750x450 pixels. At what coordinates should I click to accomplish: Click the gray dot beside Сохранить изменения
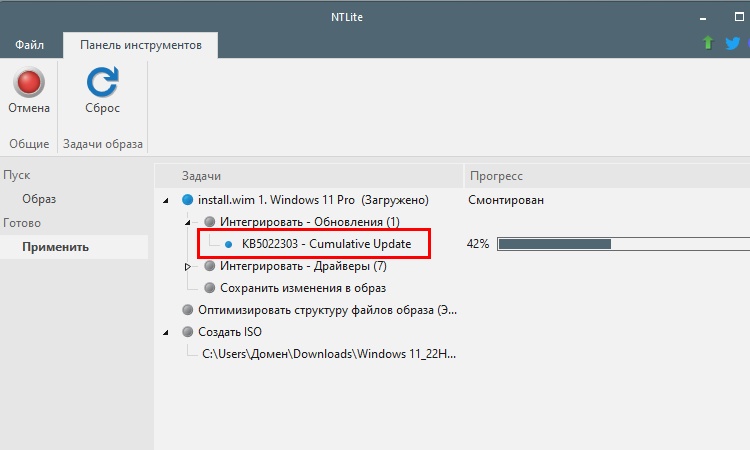[210, 288]
